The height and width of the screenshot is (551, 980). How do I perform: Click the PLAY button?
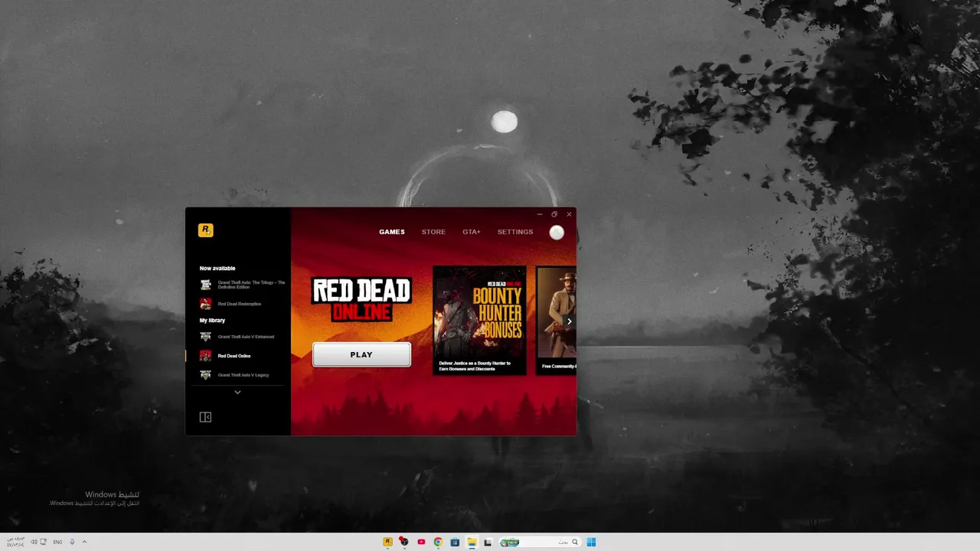(x=361, y=354)
